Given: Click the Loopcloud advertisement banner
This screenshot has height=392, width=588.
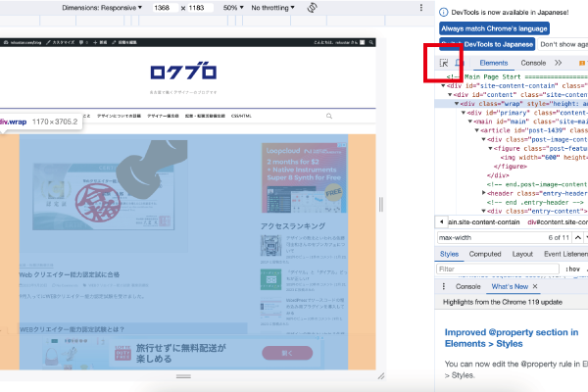Looking at the screenshot, I should tap(304, 177).
